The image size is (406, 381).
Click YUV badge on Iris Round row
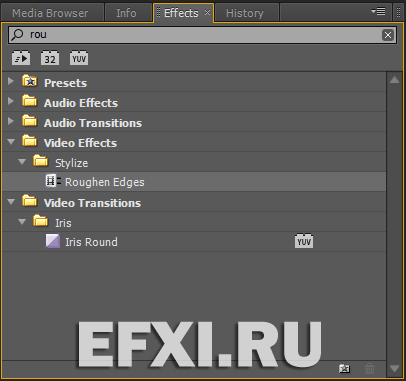point(304,241)
